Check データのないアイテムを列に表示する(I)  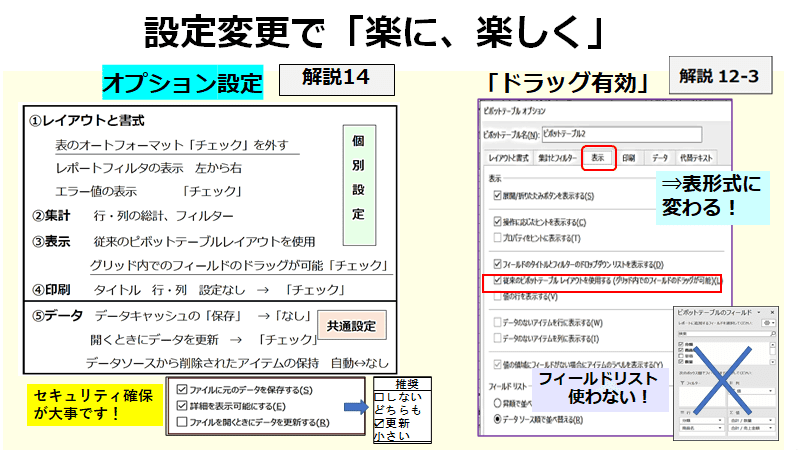point(497,339)
